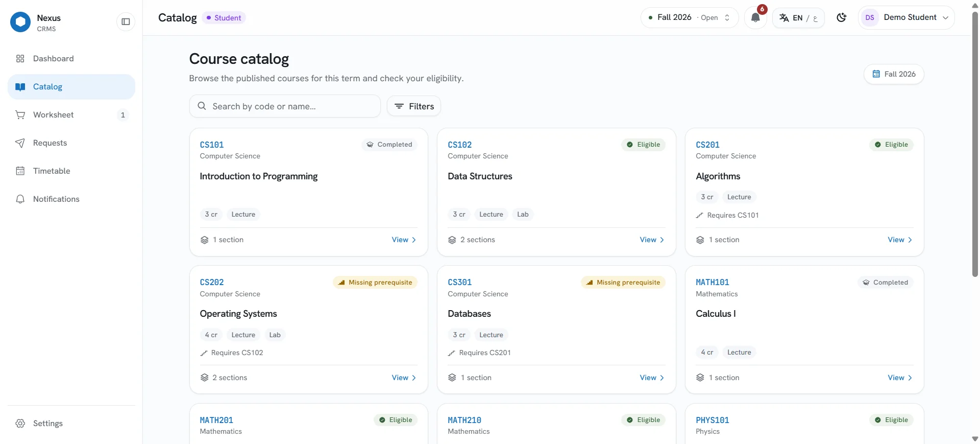Open the PHYS101 course code link
Screen dimensions: 980x444
(x=713, y=420)
